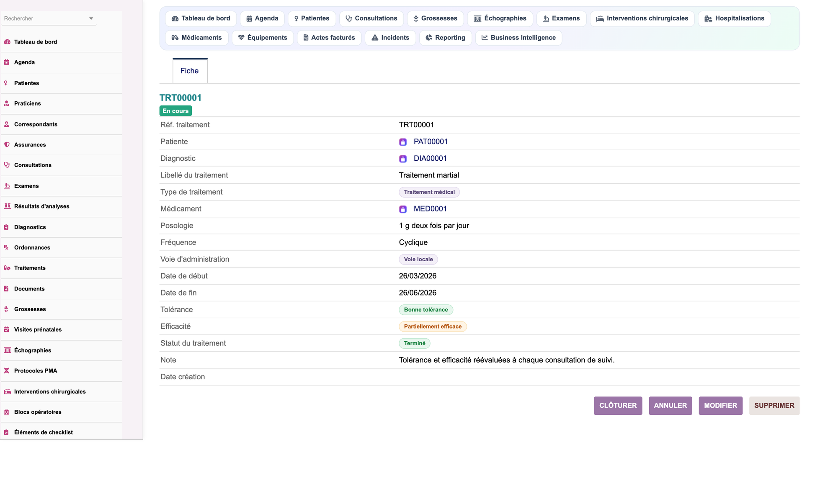
Task: Open Hospitalisations in the top navigation
Action: [x=735, y=18]
